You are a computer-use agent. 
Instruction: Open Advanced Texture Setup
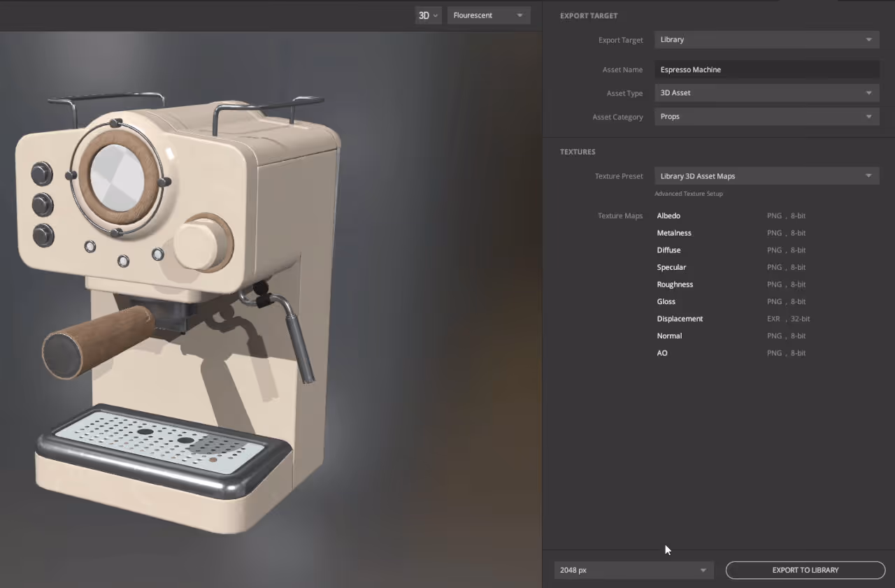(689, 193)
